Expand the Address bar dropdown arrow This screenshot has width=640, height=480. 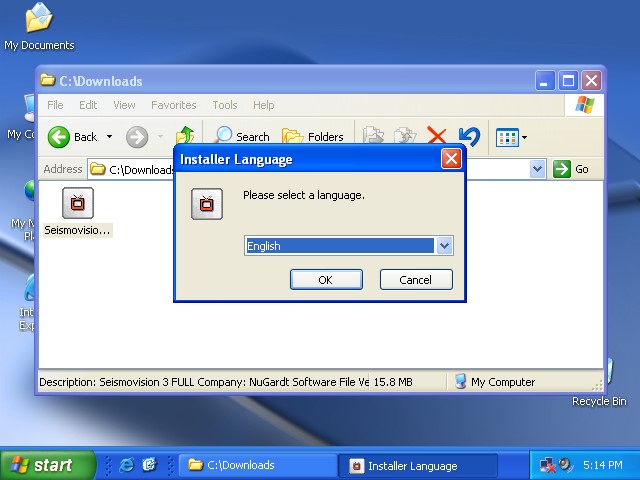(538, 169)
